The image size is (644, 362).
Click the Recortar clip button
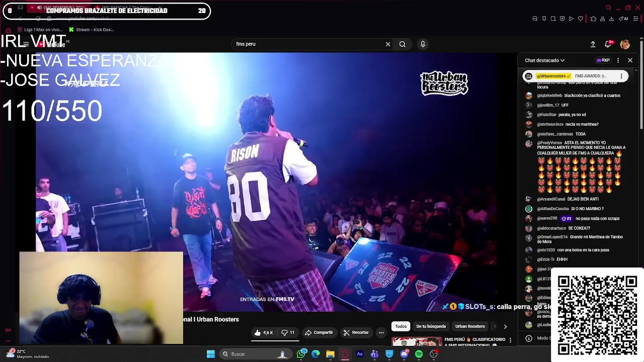356,333
